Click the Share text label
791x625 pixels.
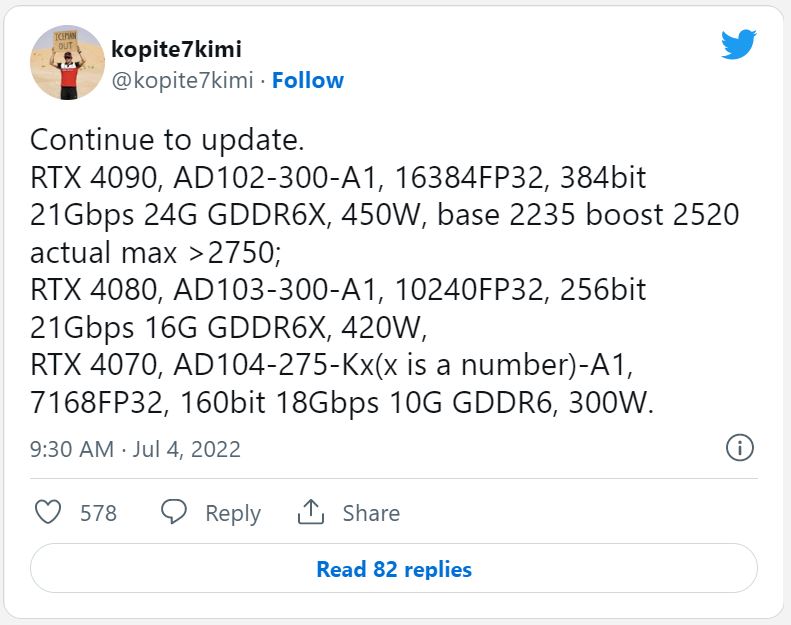371,513
